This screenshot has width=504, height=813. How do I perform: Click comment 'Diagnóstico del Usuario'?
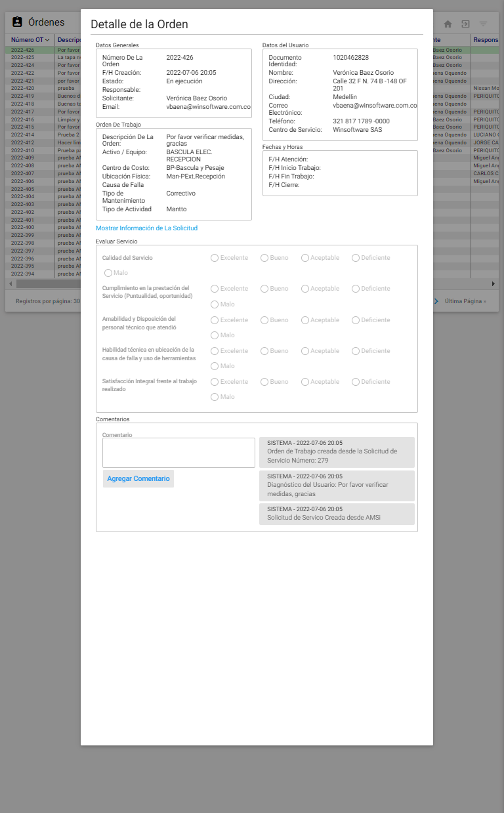click(337, 486)
